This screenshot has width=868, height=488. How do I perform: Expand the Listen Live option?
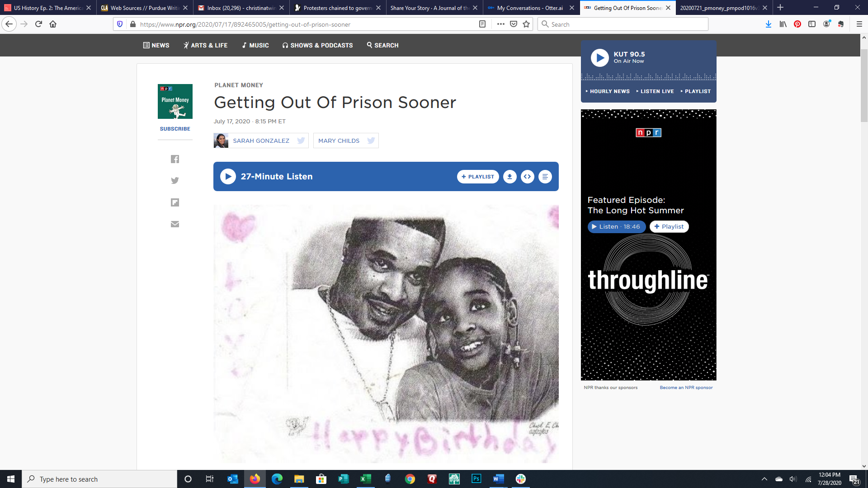655,91
